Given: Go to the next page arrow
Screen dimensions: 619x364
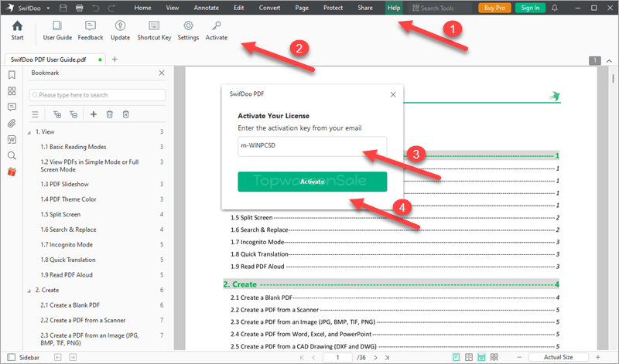Looking at the screenshot, I should pyautogui.click(x=375, y=358).
